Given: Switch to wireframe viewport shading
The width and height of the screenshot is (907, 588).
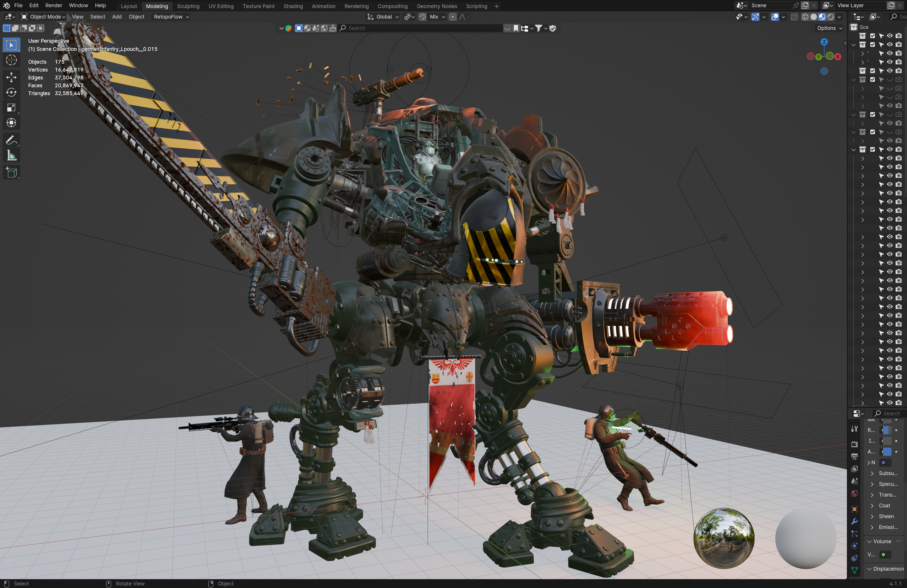Looking at the screenshot, I should (x=805, y=17).
